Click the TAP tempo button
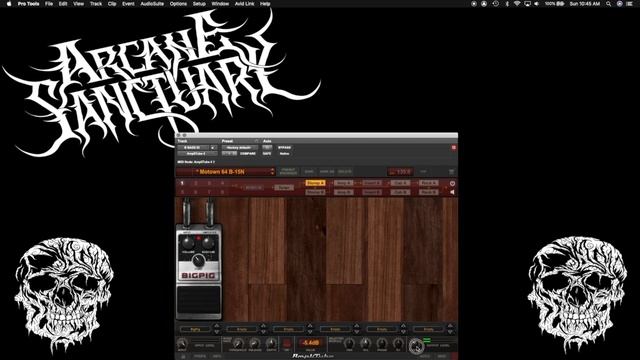Screen dimensions: 640x360 click(x=423, y=172)
